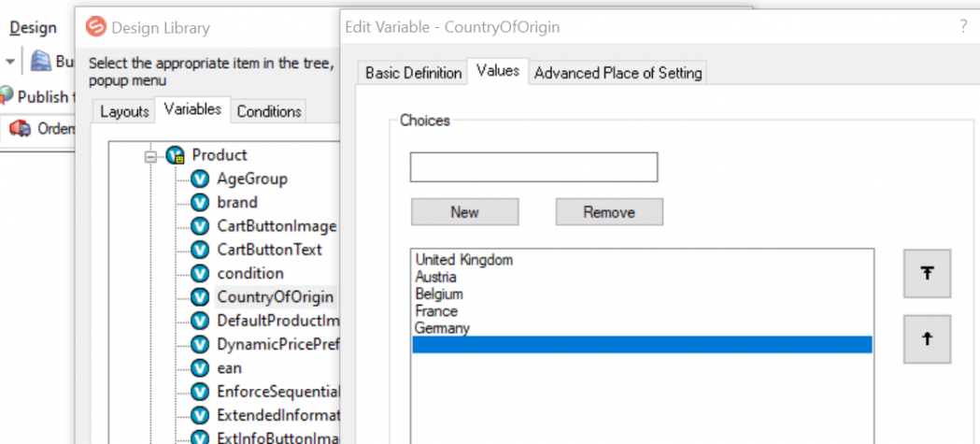Open the Layouts tab
Viewport: 980px width, 444px height.
(124, 111)
